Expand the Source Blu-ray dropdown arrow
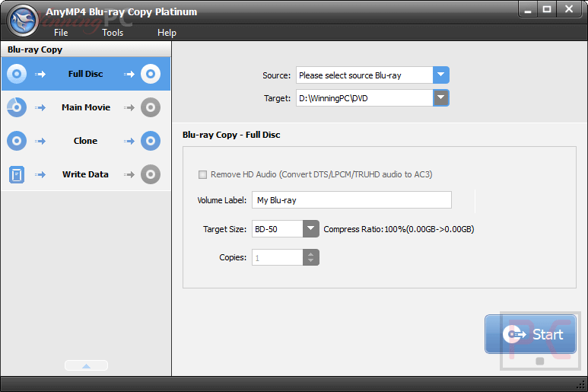 click(441, 75)
